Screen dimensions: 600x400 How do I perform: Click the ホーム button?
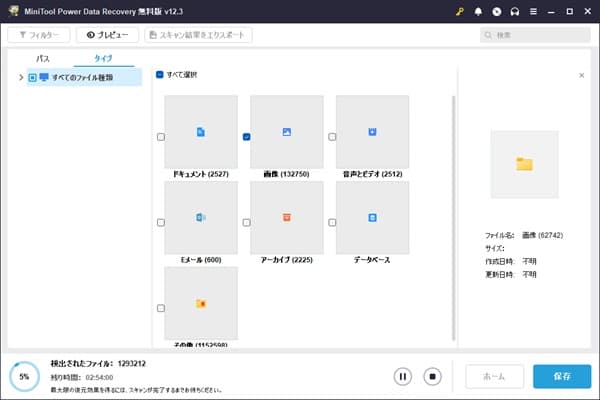tap(494, 376)
